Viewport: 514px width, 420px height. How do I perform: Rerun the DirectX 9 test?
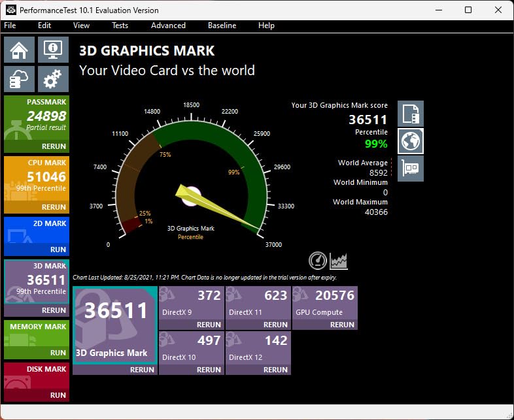click(192, 325)
